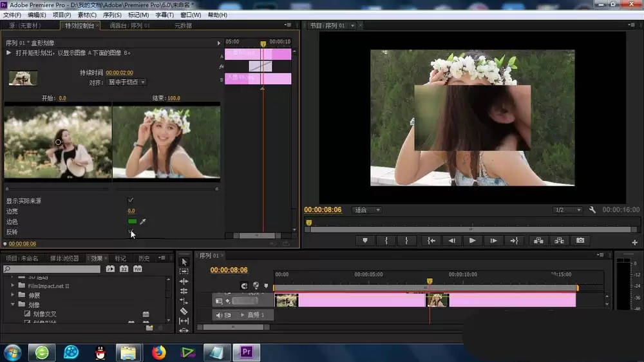Click the green 边色 color swatch
This screenshot has width=644, height=362.
(132, 222)
